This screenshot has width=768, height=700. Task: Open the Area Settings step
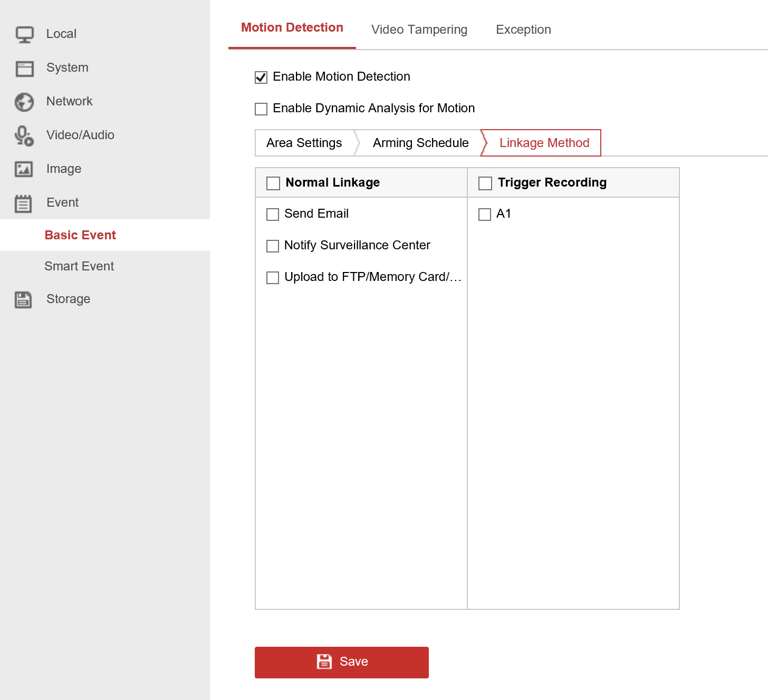pyautogui.click(x=304, y=143)
